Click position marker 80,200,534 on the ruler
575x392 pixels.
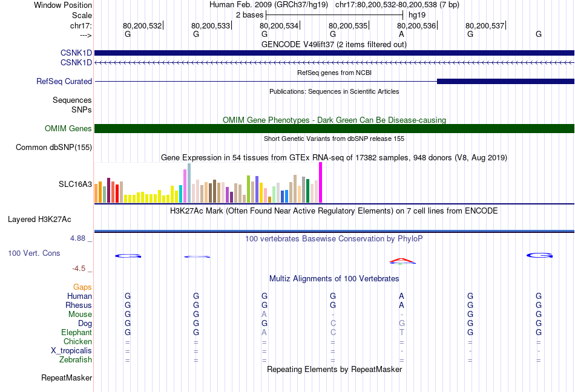click(x=280, y=25)
